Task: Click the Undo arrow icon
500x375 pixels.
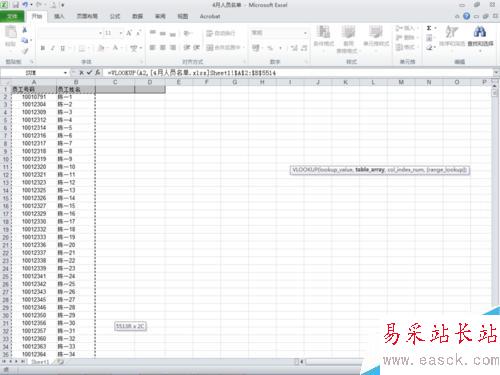Action: click(x=25, y=5)
